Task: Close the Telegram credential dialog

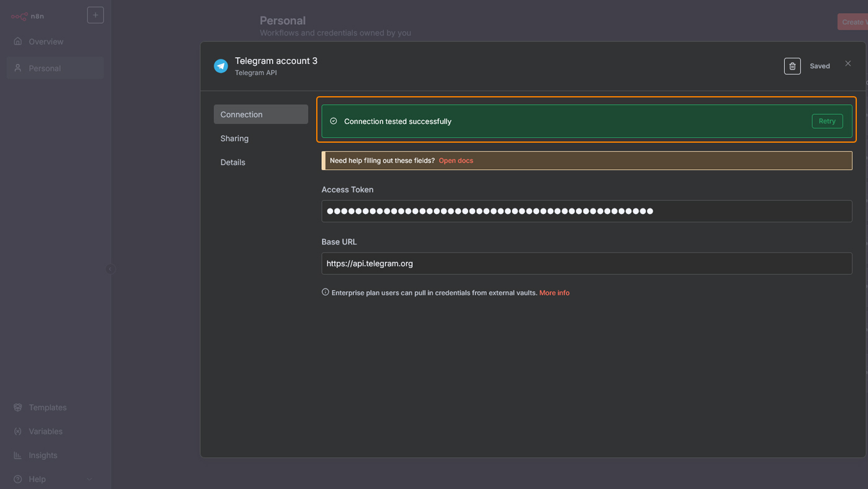Action: tap(848, 64)
